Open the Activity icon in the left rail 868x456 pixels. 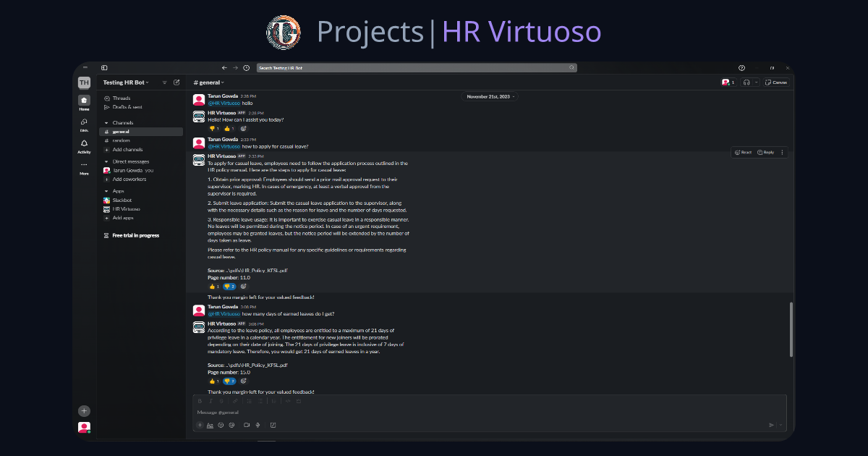[x=84, y=144]
